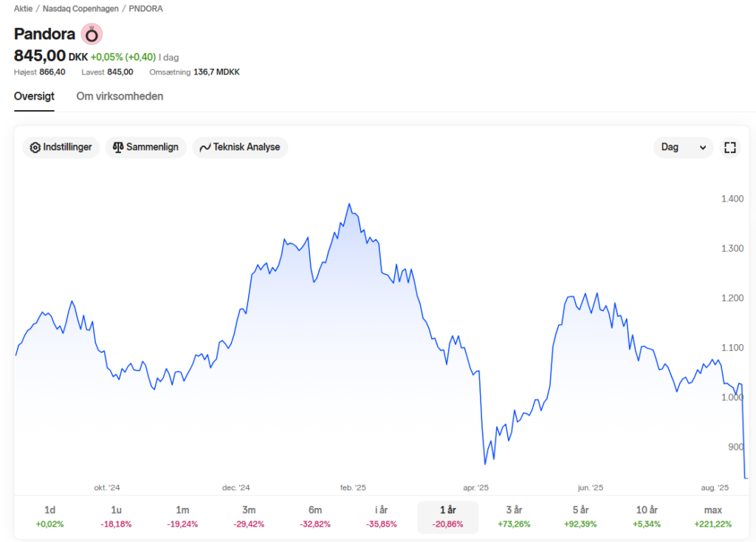The width and height of the screenshot is (756, 542).
Task: Expand the Dag interval dropdown
Action: coord(683,147)
